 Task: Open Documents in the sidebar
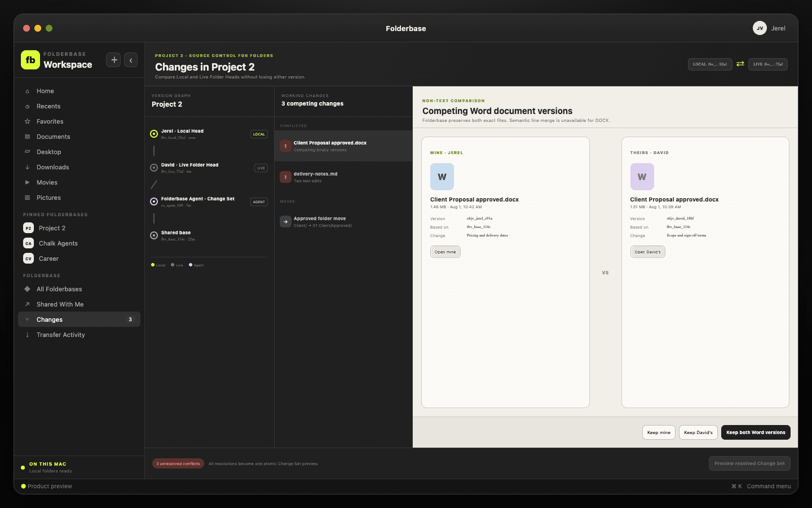[79, 137]
